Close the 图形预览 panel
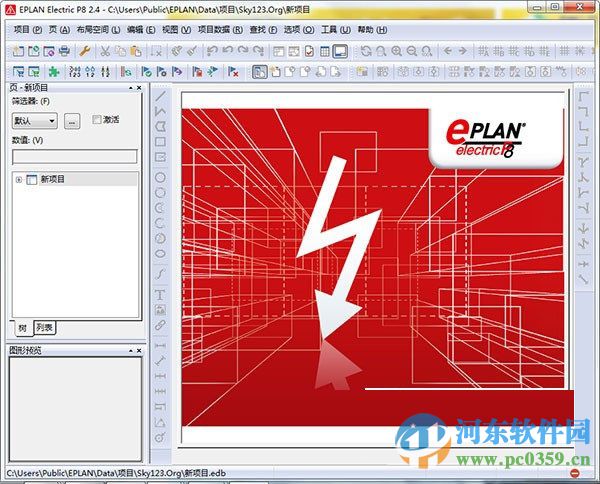This screenshot has width=600, height=484. click(139, 350)
